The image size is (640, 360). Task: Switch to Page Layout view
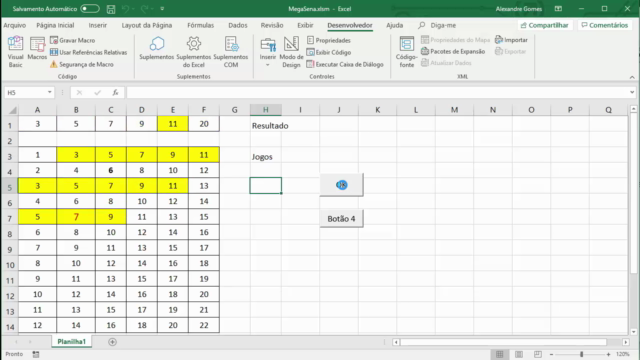(519, 354)
